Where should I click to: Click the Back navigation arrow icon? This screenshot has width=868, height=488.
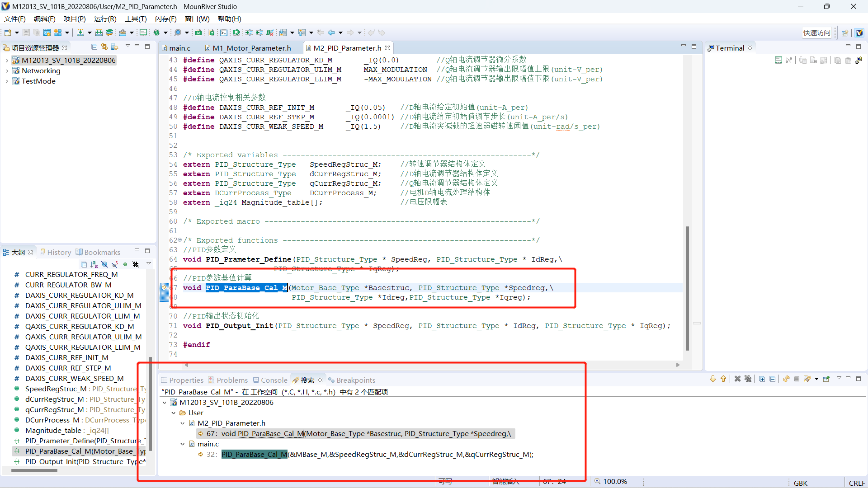[x=331, y=33]
